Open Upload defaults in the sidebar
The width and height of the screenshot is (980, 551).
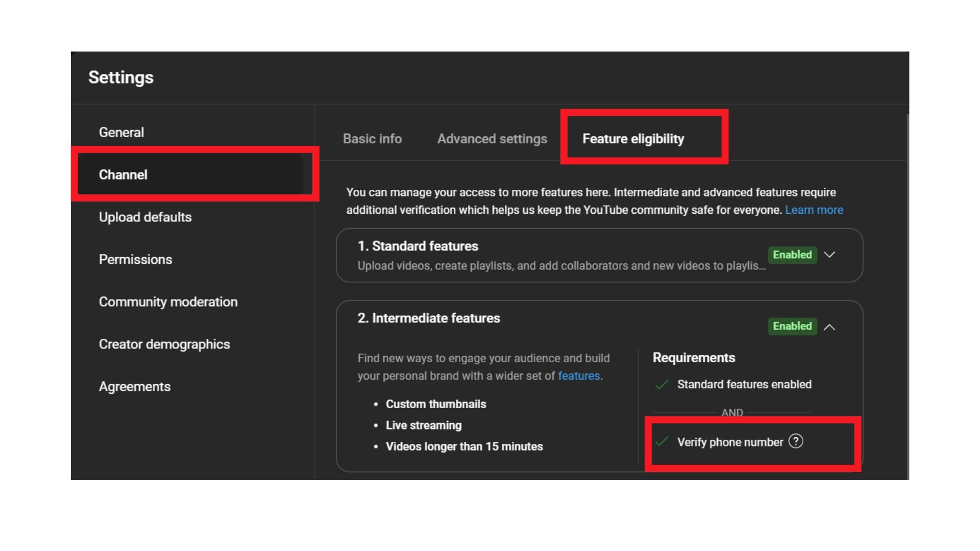coord(145,217)
